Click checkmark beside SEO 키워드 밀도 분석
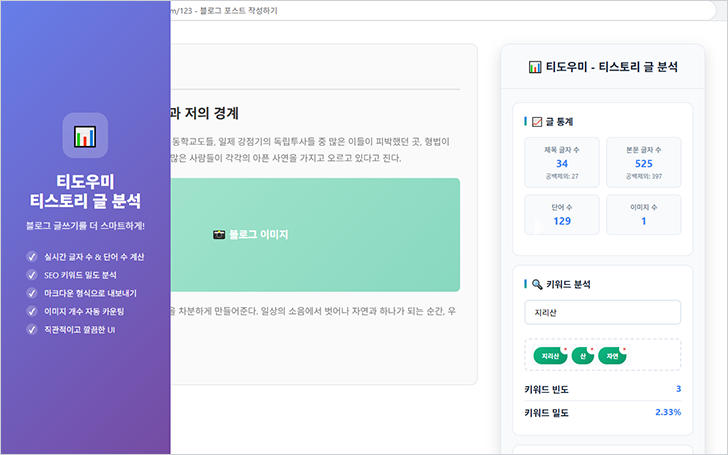Screen dimensions: 728x455 pos(32,275)
